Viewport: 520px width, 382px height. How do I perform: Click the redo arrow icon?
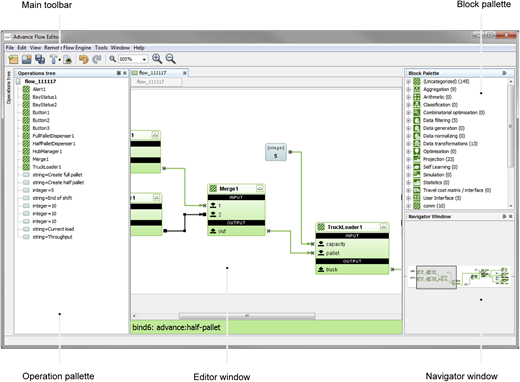click(97, 59)
